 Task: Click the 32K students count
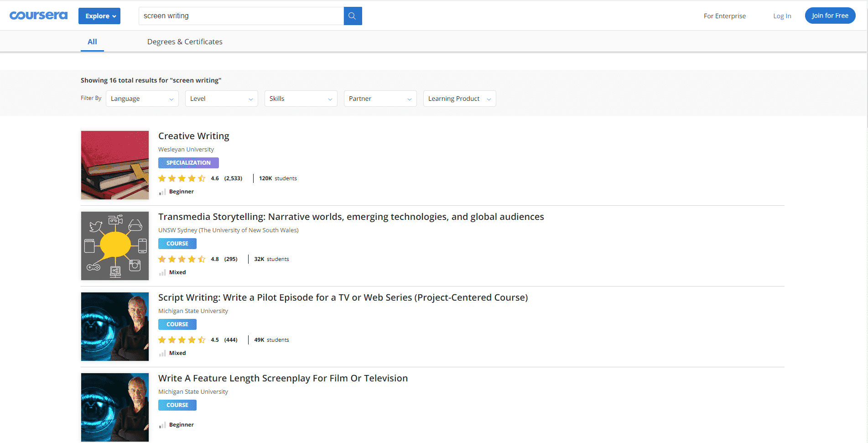coord(271,259)
